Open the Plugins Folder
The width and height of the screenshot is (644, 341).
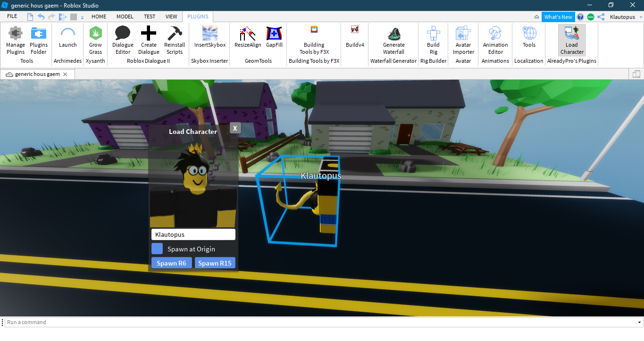[x=39, y=41]
